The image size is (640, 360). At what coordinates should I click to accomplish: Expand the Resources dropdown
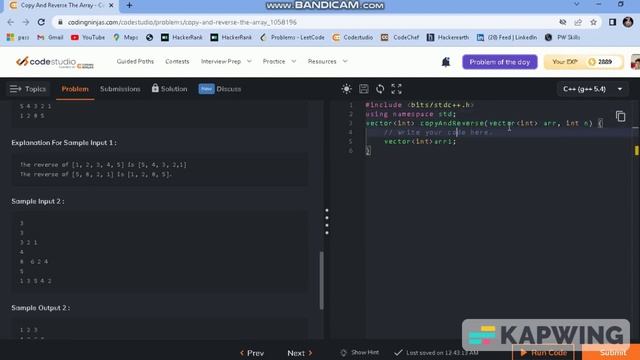point(327,61)
